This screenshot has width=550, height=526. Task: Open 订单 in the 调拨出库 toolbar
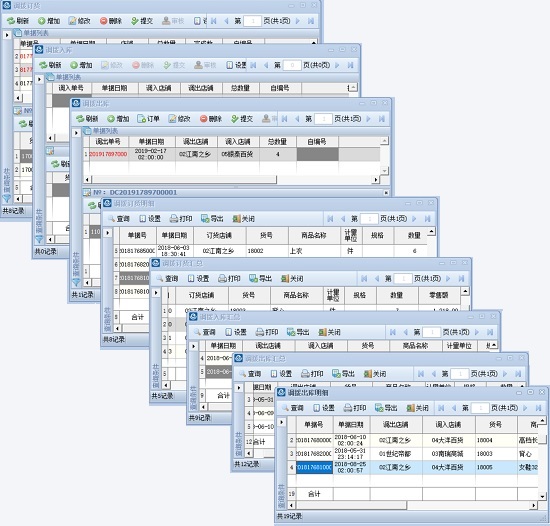[x=148, y=119]
